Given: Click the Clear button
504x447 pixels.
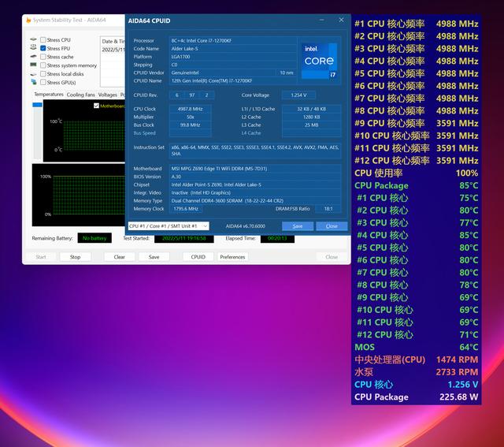Looking at the screenshot, I should pos(119,257).
